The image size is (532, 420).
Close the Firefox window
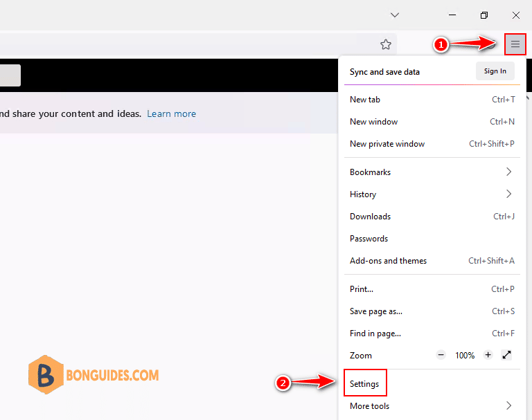[x=516, y=15]
